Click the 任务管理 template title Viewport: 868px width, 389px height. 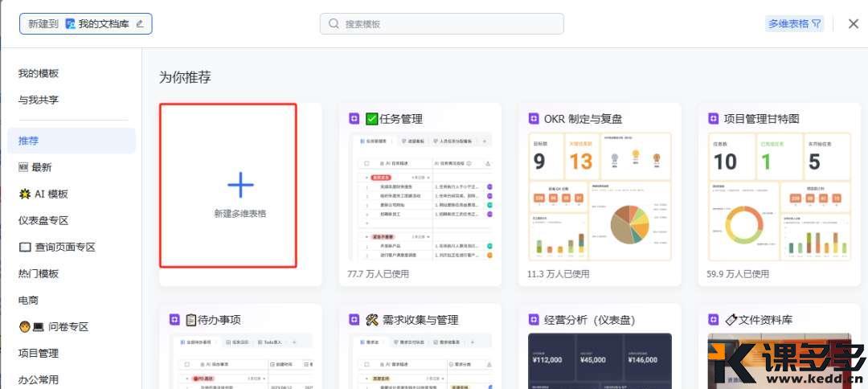[x=401, y=118]
